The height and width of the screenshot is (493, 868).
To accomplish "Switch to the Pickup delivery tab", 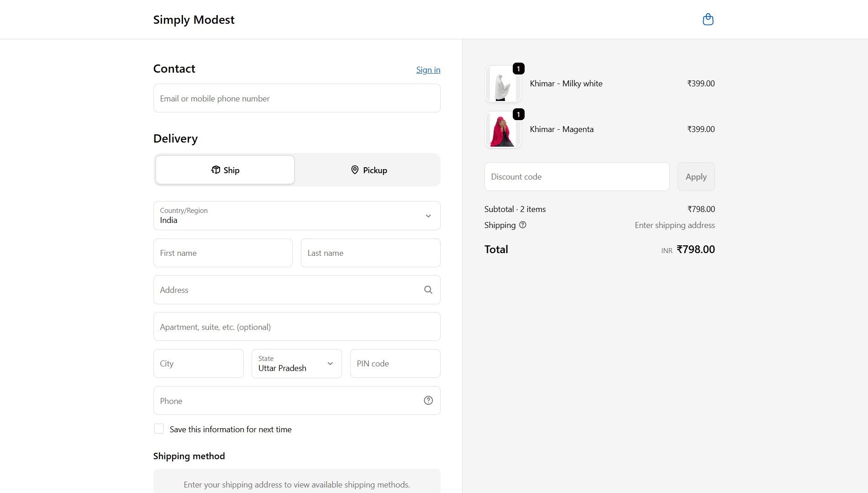I will coord(369,170).
